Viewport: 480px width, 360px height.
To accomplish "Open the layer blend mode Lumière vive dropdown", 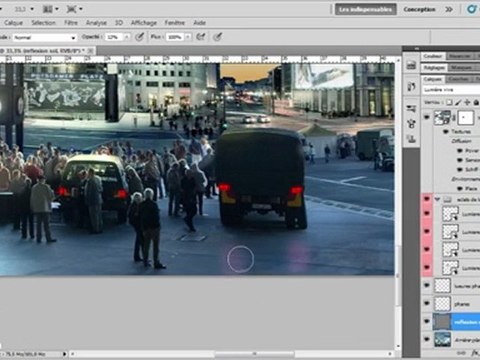I will coord(451,90).
